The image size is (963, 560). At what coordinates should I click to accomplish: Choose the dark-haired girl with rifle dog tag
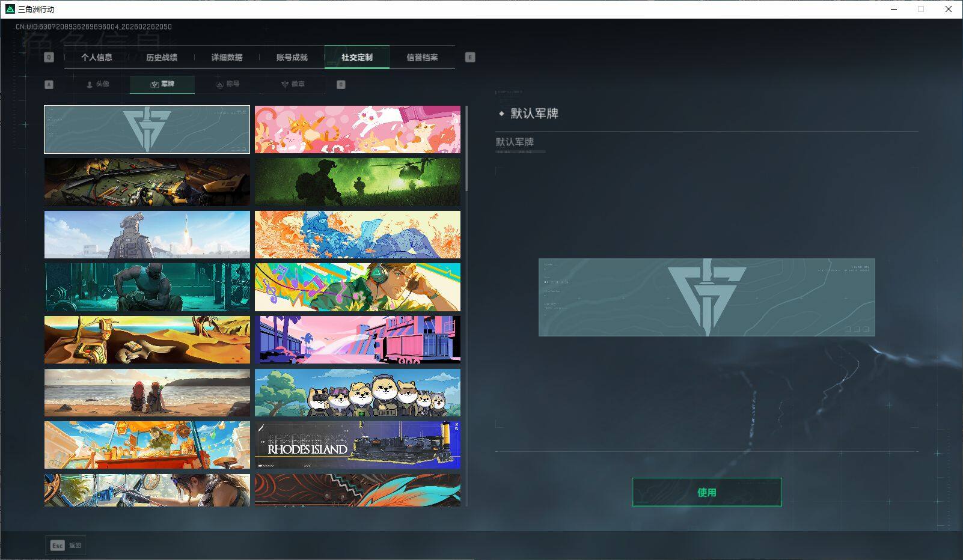(x=147, y=490)
